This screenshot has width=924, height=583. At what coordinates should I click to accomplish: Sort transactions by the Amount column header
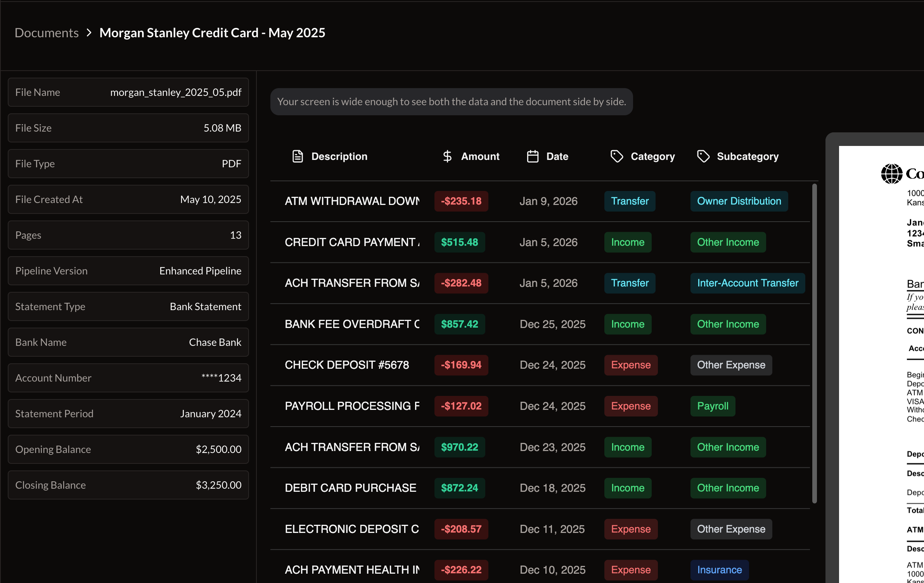pos(480,156)
